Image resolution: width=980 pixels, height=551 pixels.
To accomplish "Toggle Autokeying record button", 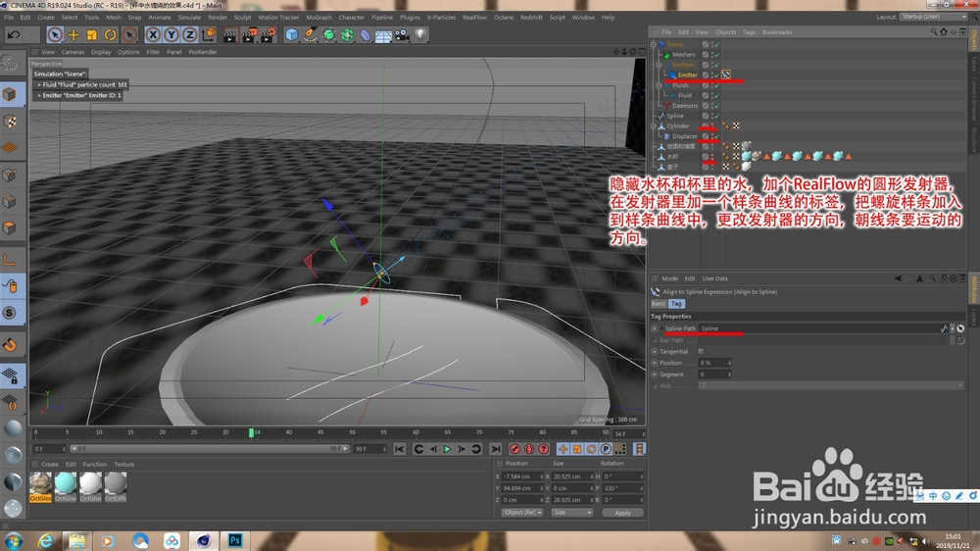I will [529, 449].
